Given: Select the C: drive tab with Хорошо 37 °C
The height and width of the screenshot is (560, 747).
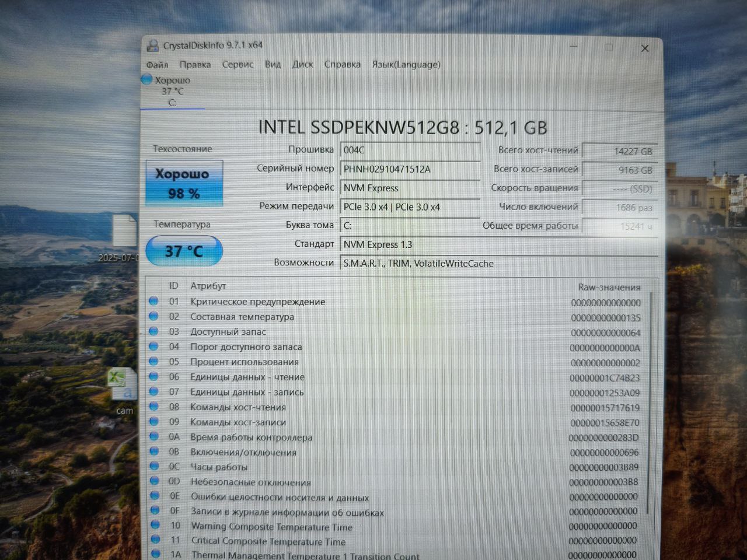Looking at the screenshot, I should pos(172,91).
